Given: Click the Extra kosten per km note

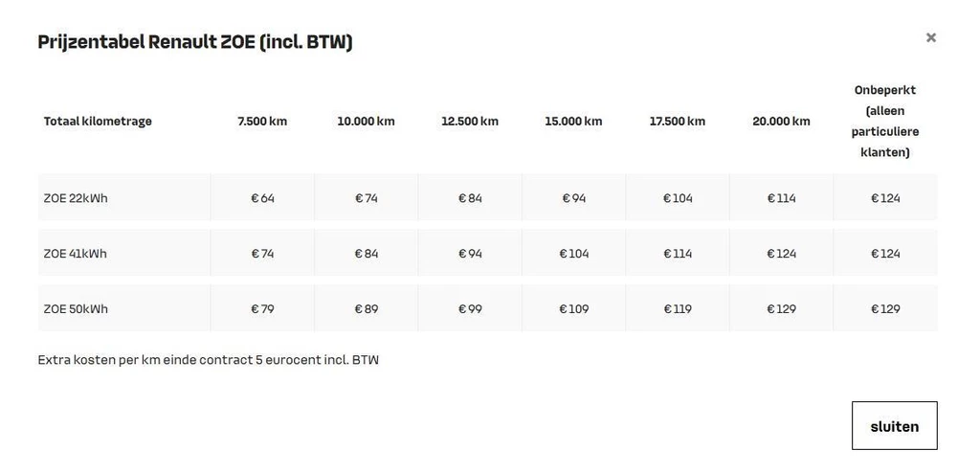Looking at the screenshot, I should (208, 360).
